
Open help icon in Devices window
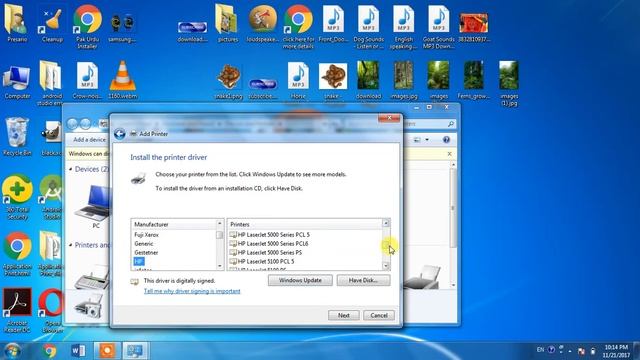point(446,140)
